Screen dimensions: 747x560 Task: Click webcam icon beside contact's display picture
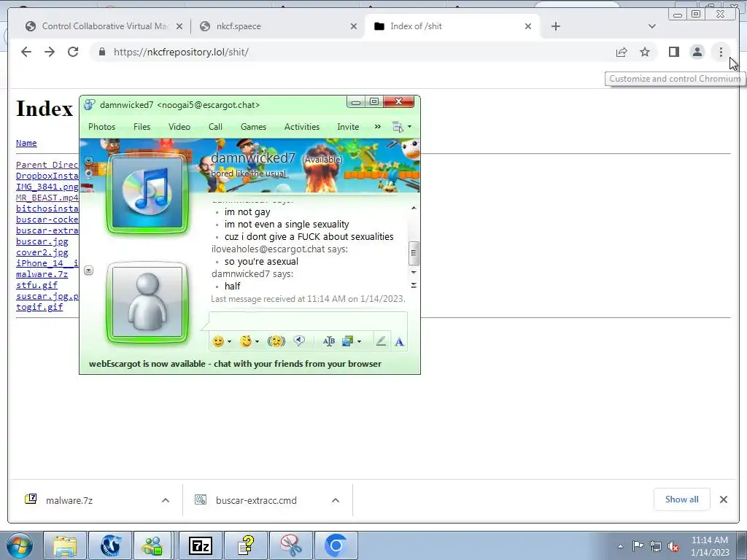(88, 174)
